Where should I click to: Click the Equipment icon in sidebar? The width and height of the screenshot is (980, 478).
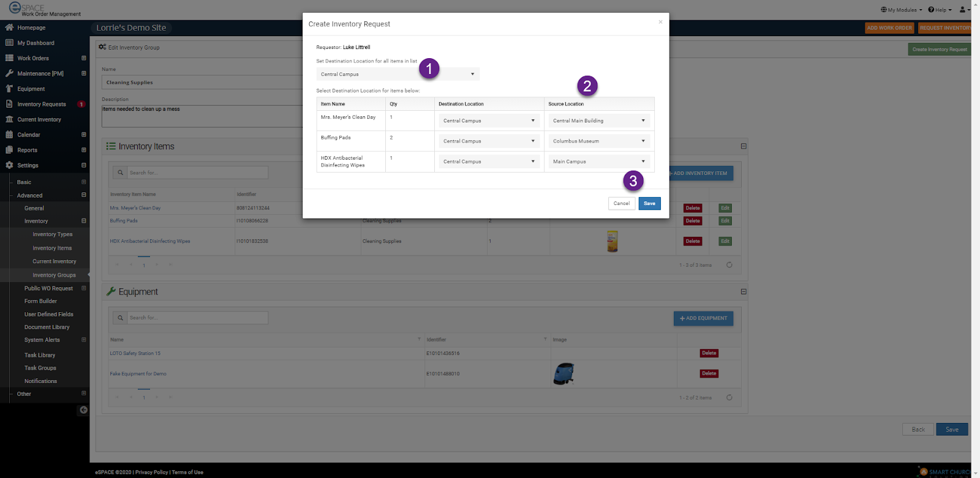tap(9, 89)
